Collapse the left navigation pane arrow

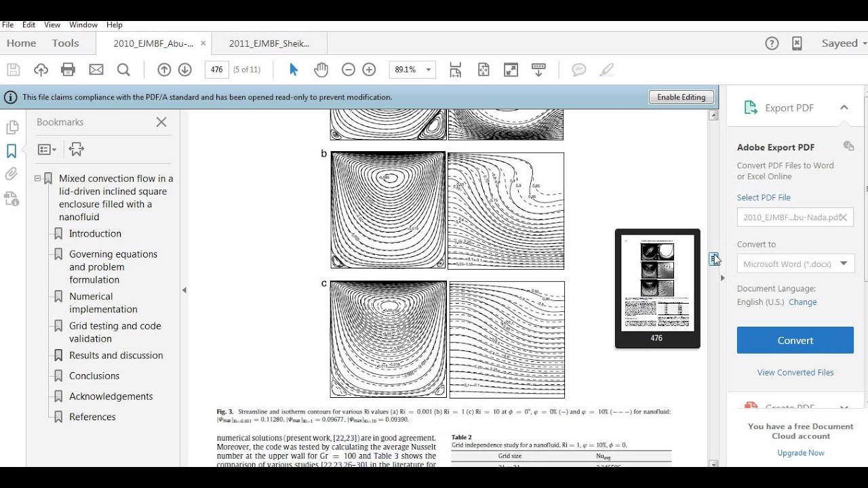click(184, 290)
